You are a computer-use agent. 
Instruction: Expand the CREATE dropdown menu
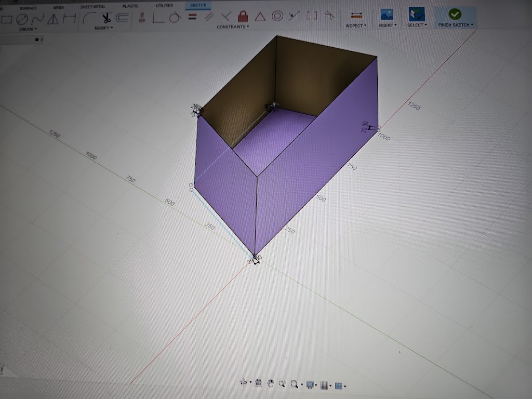28,30
